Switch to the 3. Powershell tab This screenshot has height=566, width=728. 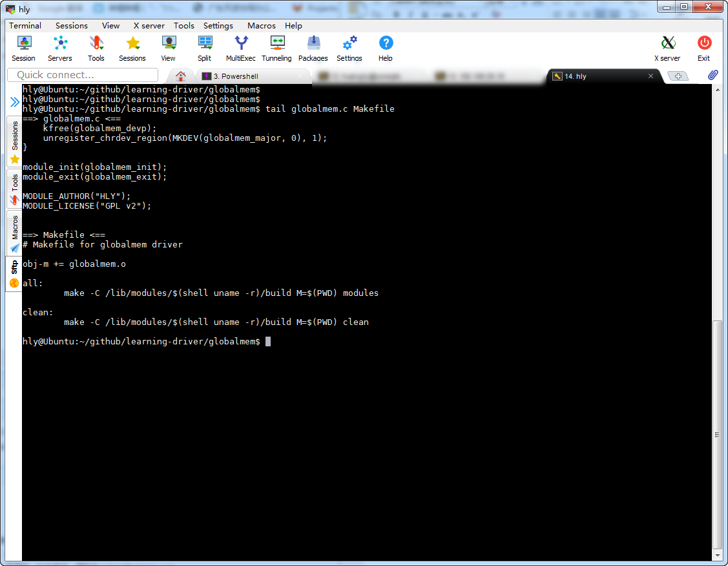click(253, 76)
